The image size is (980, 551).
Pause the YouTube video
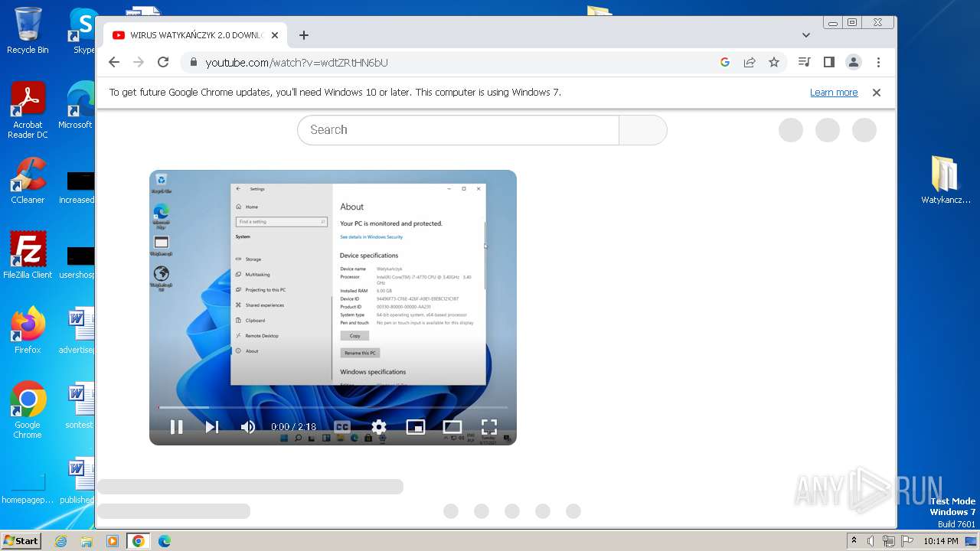(x=176, y=427)
